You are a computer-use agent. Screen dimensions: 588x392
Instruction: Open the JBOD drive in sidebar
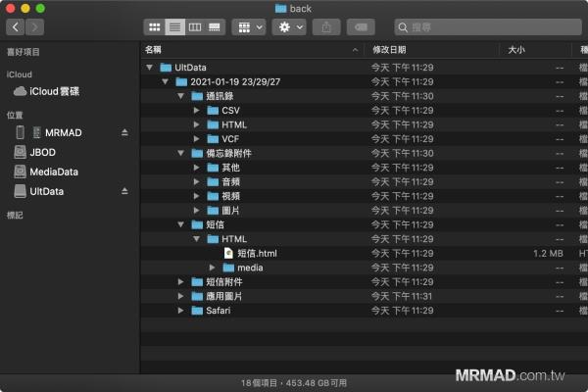[35, 152]
